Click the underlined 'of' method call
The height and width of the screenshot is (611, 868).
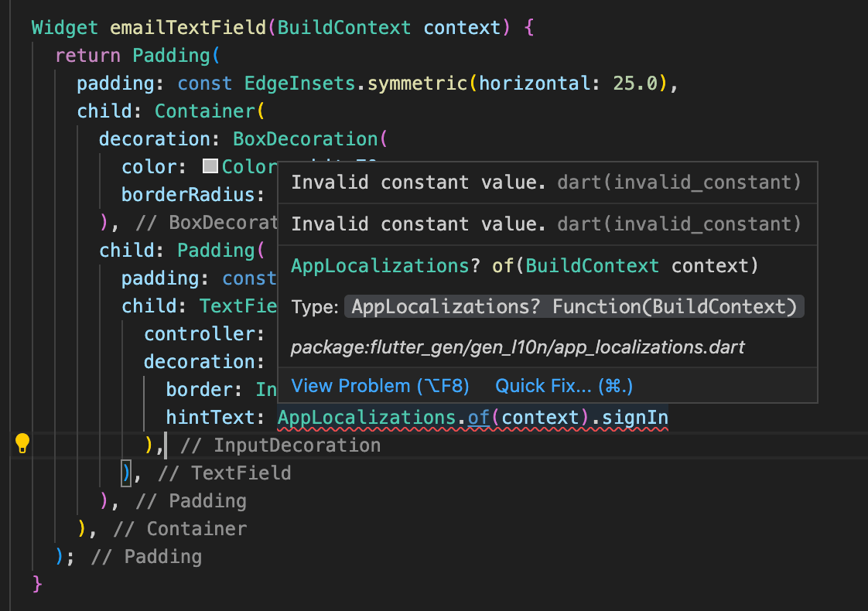pyautogui.click(x=479, y=418)
